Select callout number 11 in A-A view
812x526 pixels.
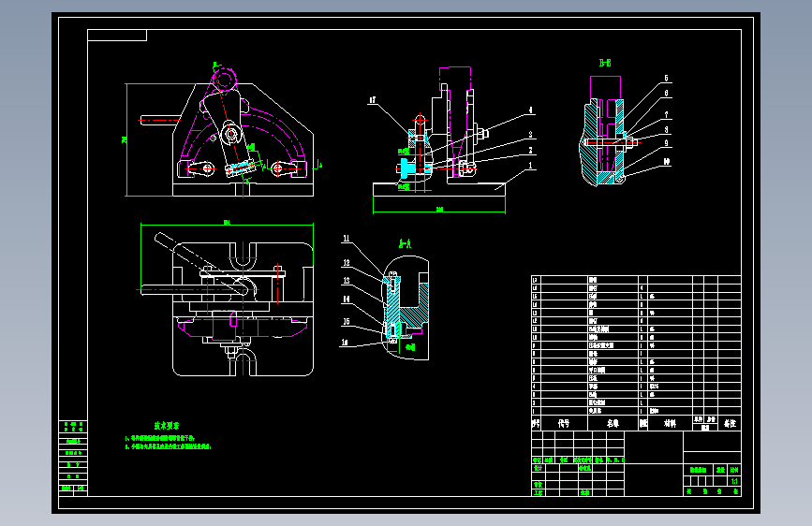pos(347,239)
